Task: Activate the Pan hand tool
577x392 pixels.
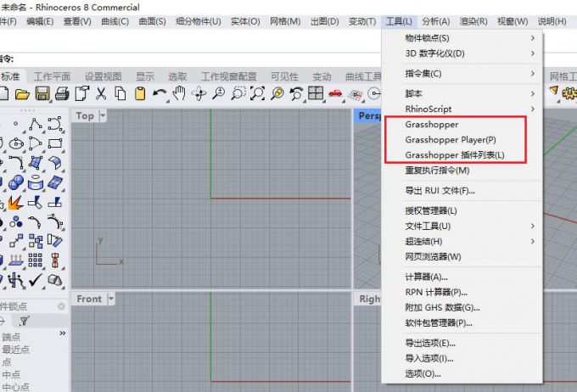Action: (179, 93)
